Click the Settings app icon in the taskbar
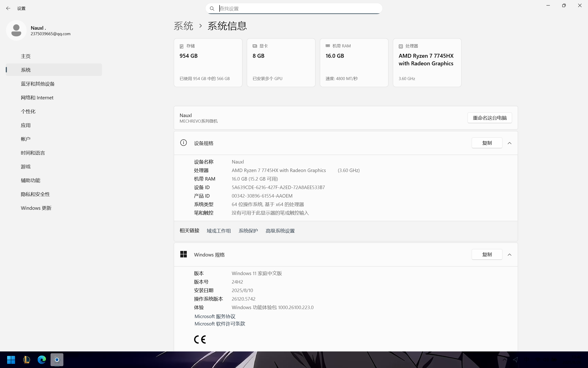Viewport: 588px width, 368px height. (x=57, y=359)
